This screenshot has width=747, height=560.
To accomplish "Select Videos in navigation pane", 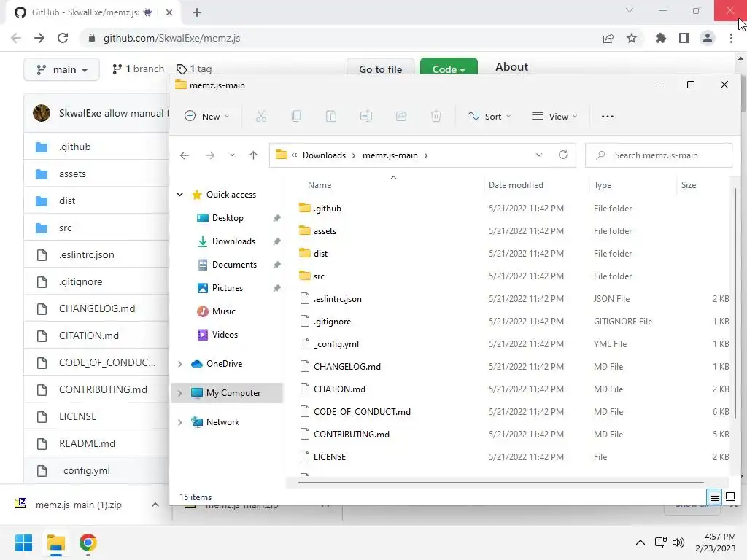I will (225, 335).
